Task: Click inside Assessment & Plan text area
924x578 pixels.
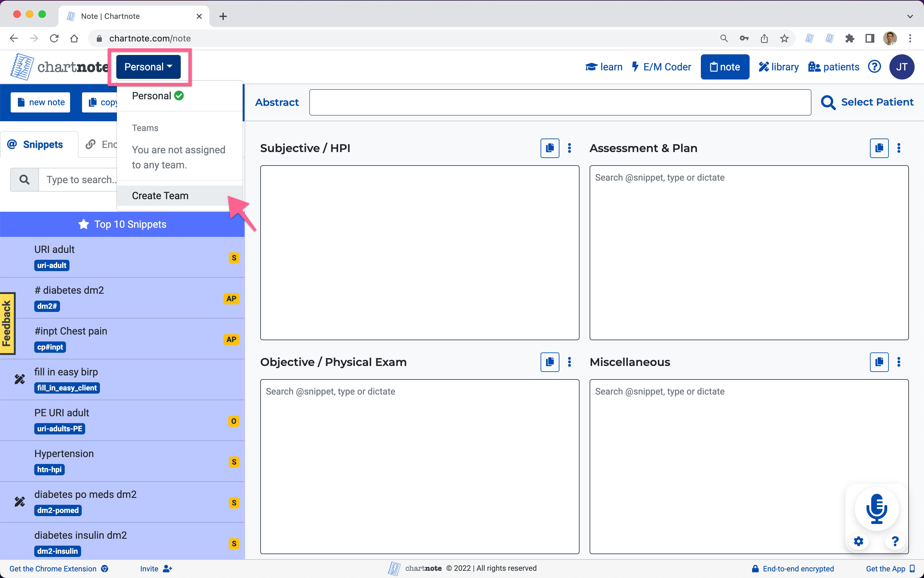Action: (749, 253)
